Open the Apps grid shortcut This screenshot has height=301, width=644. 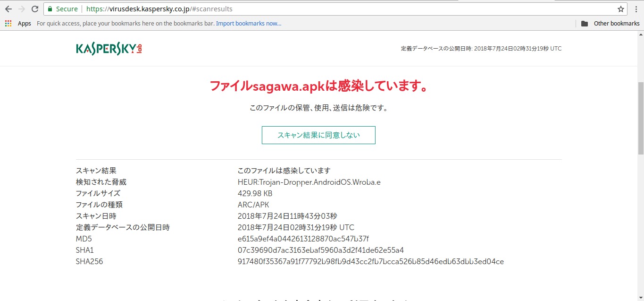click(x=8, y=24)
